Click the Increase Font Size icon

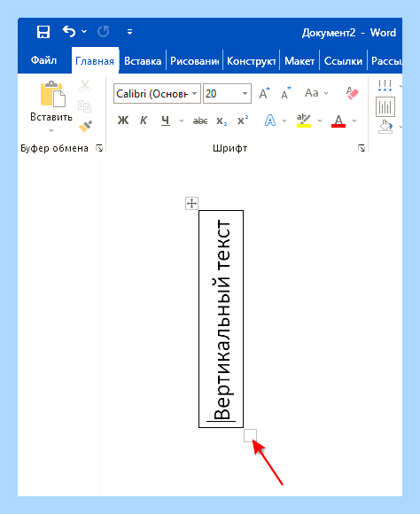coord(264,93)
